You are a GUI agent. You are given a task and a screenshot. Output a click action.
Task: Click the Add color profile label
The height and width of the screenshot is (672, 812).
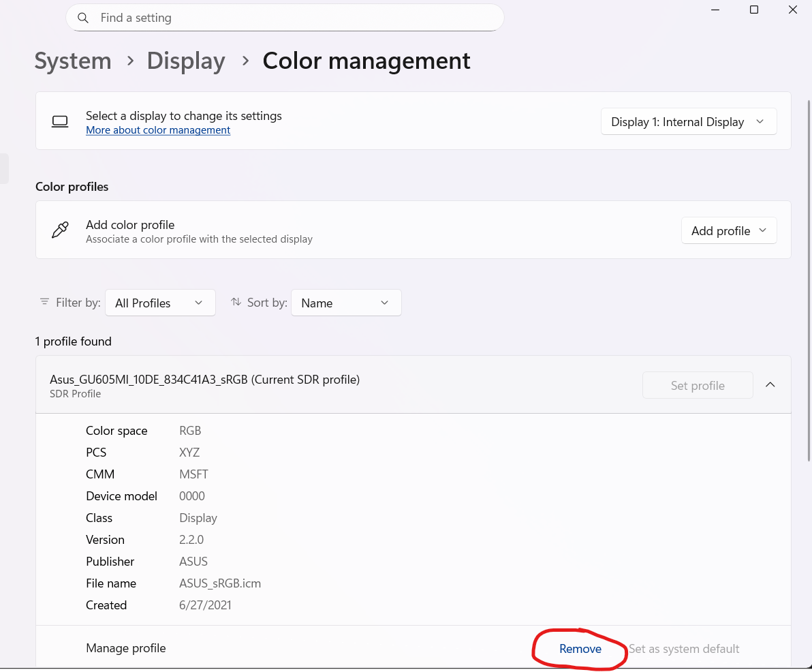[x=130, y=225]
